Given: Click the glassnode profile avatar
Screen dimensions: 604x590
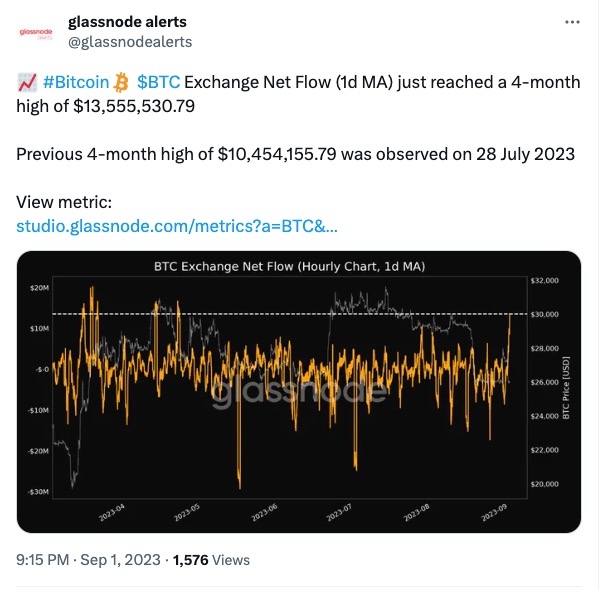Looking at the screenshot, I should (x=39, y=32).
